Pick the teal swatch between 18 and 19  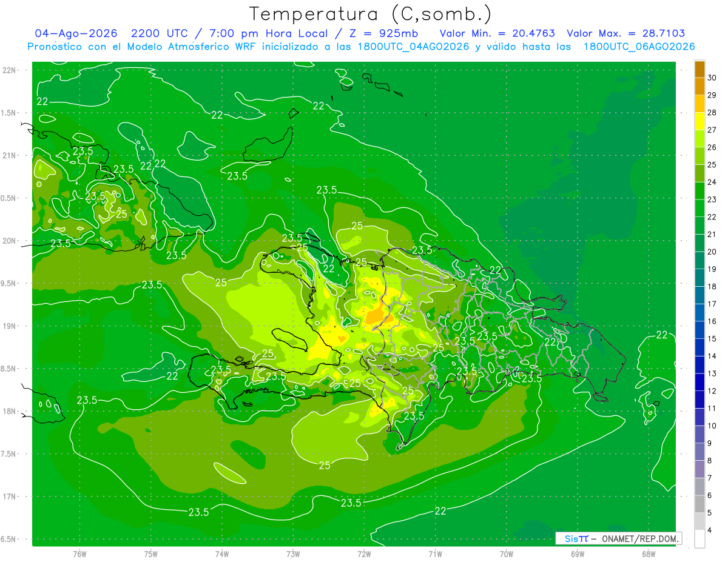(699, 278)
